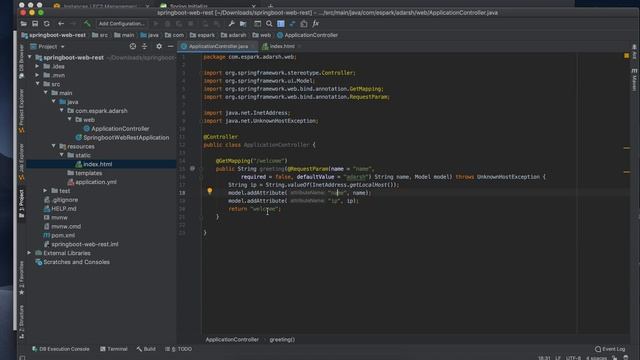Open the Build tool window
Screen dimensions: 640x360
pyautogui.click(x=146, y=349)
